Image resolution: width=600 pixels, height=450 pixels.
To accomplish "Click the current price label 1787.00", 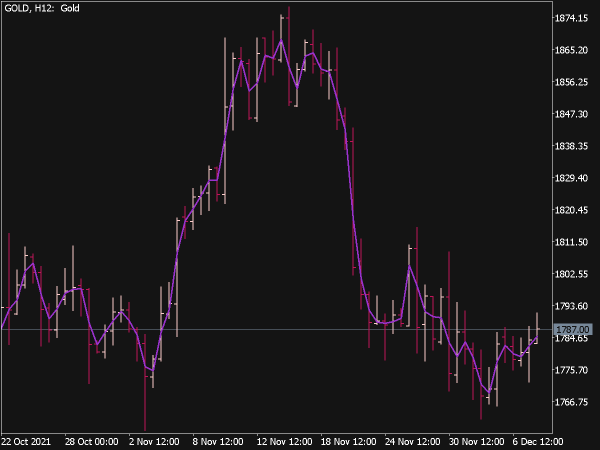I will (573, 329).
